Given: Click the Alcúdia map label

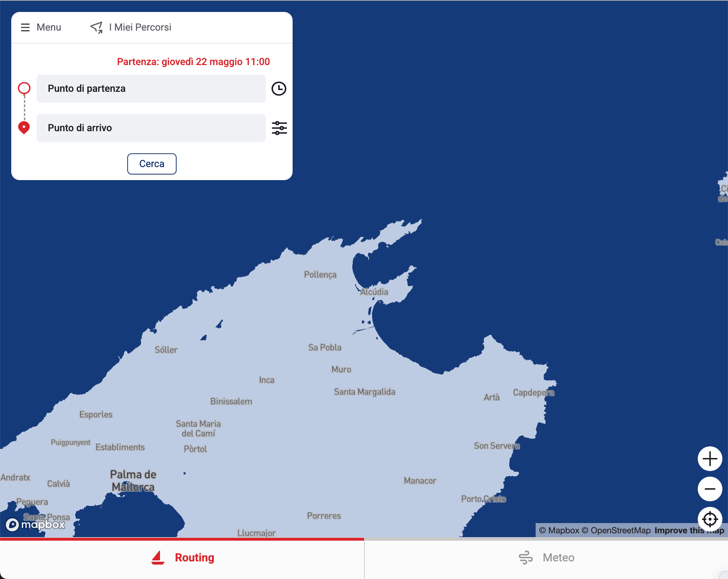Looking at the screenshot, I should pos(374,292).
